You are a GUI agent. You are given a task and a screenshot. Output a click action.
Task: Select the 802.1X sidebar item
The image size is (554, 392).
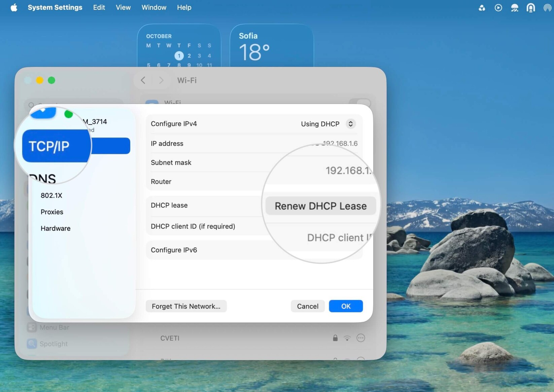click(x=51, y=195)
